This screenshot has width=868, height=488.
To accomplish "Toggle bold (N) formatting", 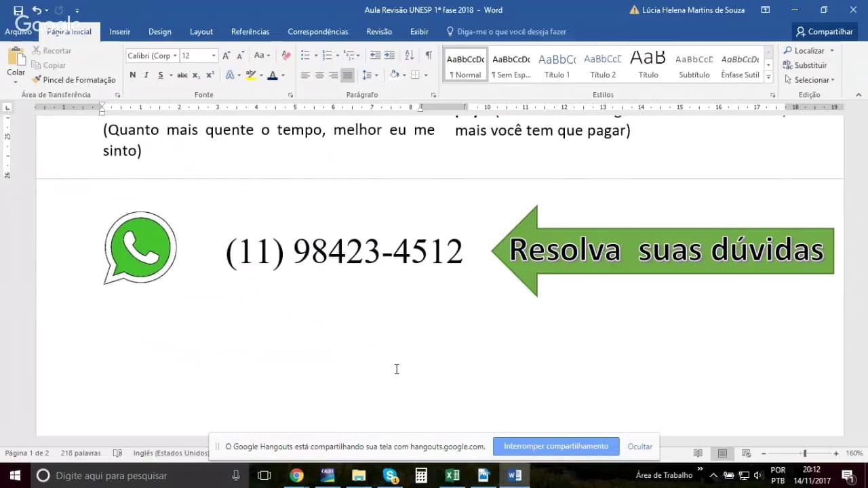I will pyautogui.click(x=132, y=75).
